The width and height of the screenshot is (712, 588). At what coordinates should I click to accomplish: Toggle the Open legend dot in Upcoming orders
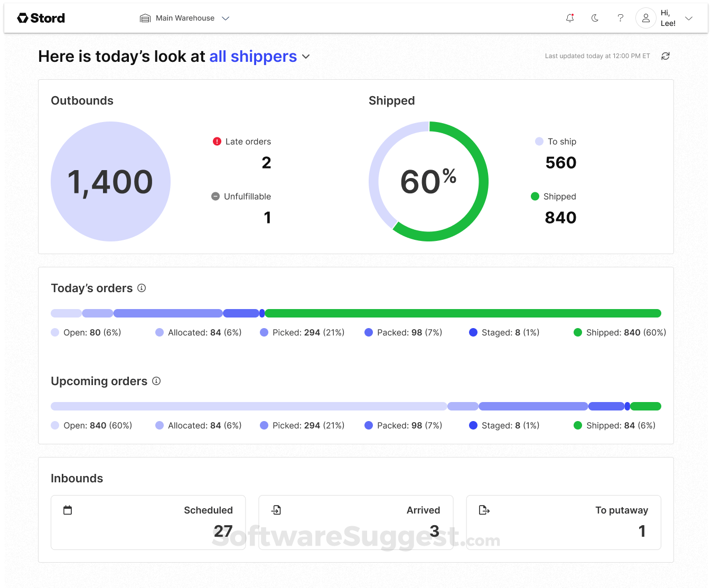click(55, 425)
